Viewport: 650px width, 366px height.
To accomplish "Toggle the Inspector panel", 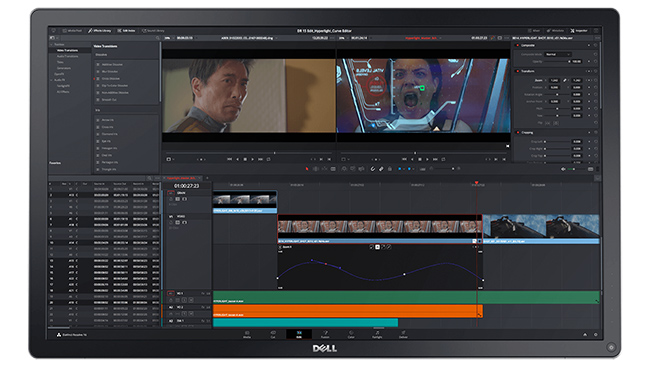I will click(x=579, y=31).
